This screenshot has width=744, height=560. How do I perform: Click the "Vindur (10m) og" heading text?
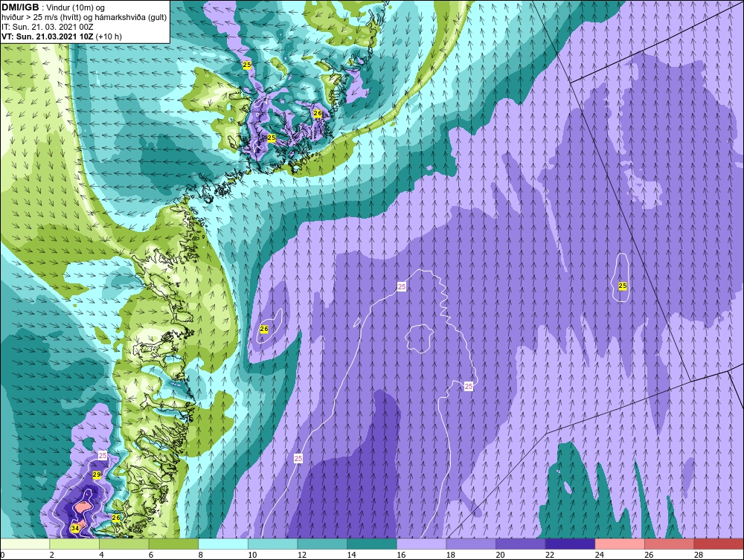[77, 7]
